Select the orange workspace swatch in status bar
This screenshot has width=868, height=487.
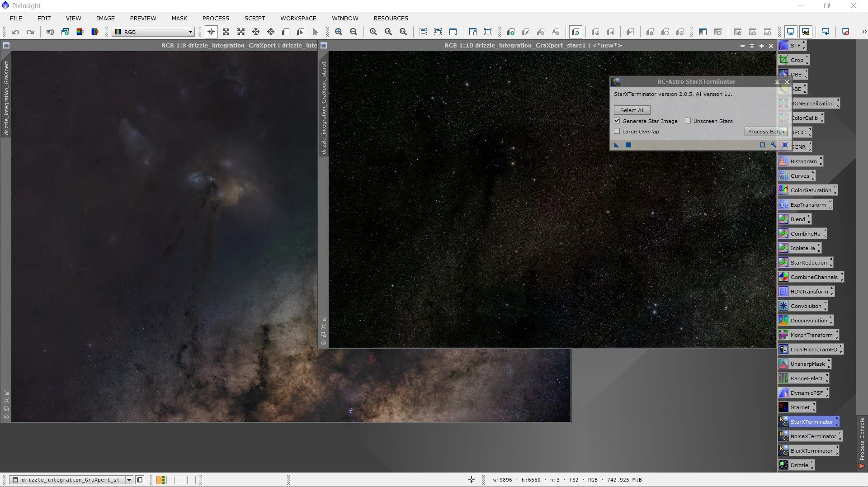pyautogui.click(x=160, y=480)
